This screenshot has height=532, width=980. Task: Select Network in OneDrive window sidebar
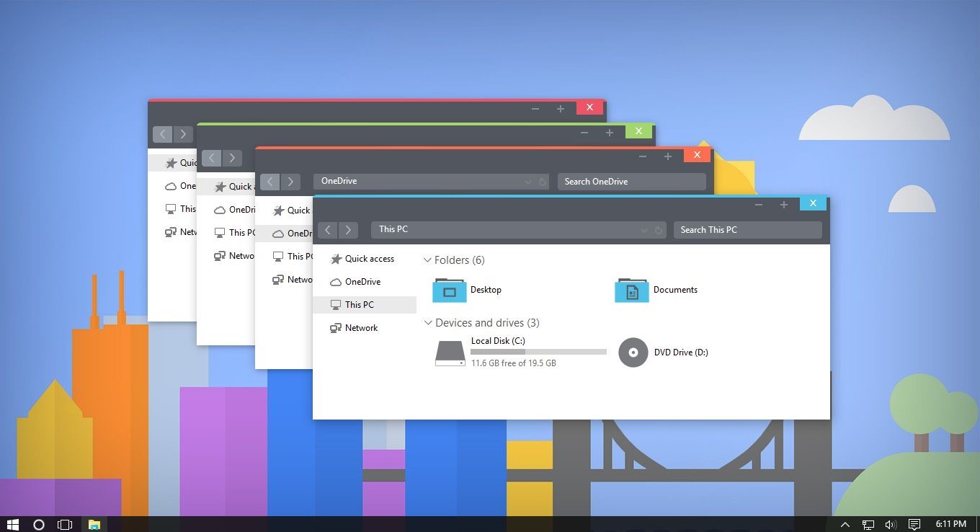click(285, 280)
